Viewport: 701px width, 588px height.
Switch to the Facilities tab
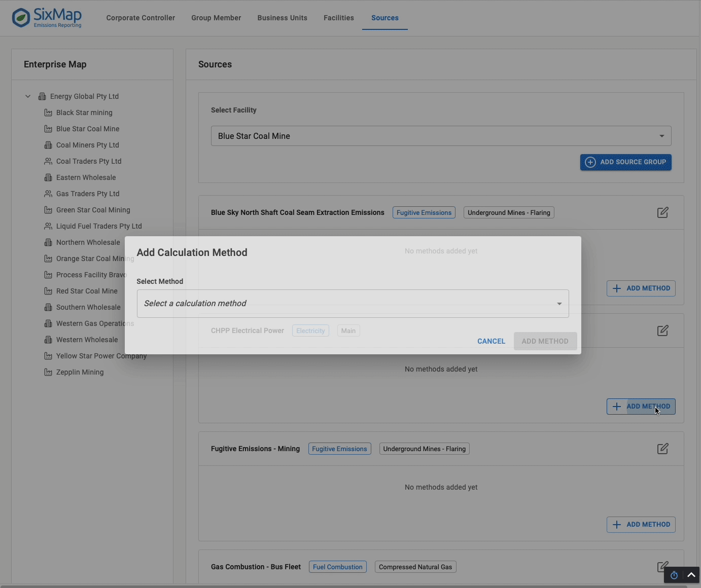pos(339,18)
